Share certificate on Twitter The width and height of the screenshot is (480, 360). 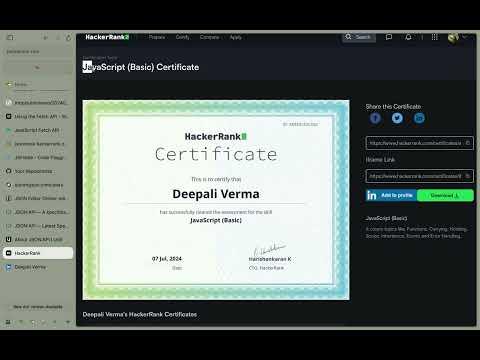(397, 118)
